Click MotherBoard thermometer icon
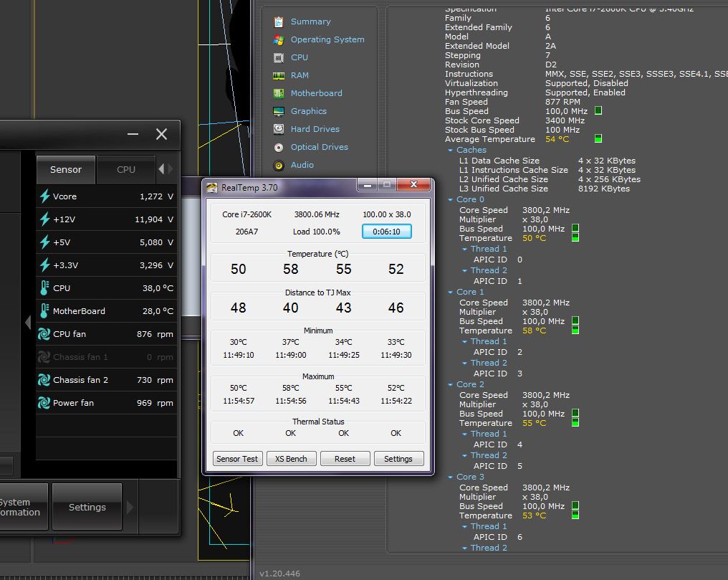This screenshot has height=580, width=728. coord(44,311)
